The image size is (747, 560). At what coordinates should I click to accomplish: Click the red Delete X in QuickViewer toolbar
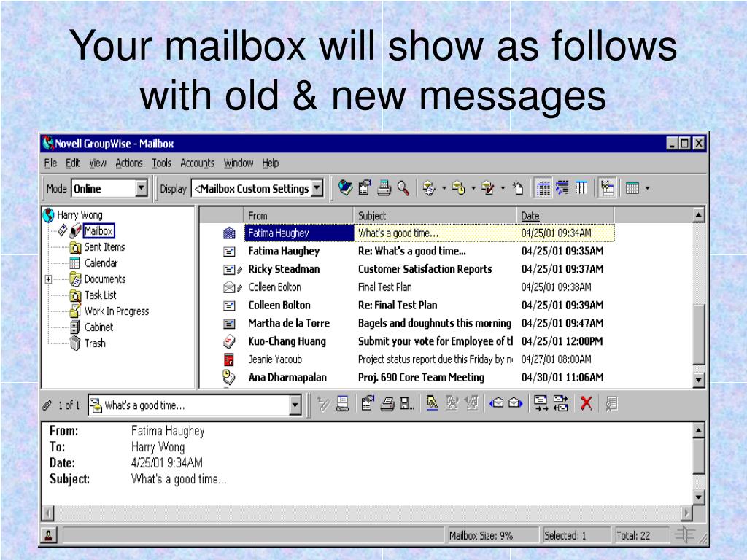[587, 404]
